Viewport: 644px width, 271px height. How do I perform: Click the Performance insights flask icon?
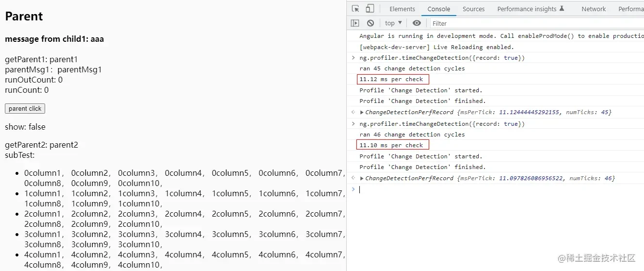[x=562, y=9]
